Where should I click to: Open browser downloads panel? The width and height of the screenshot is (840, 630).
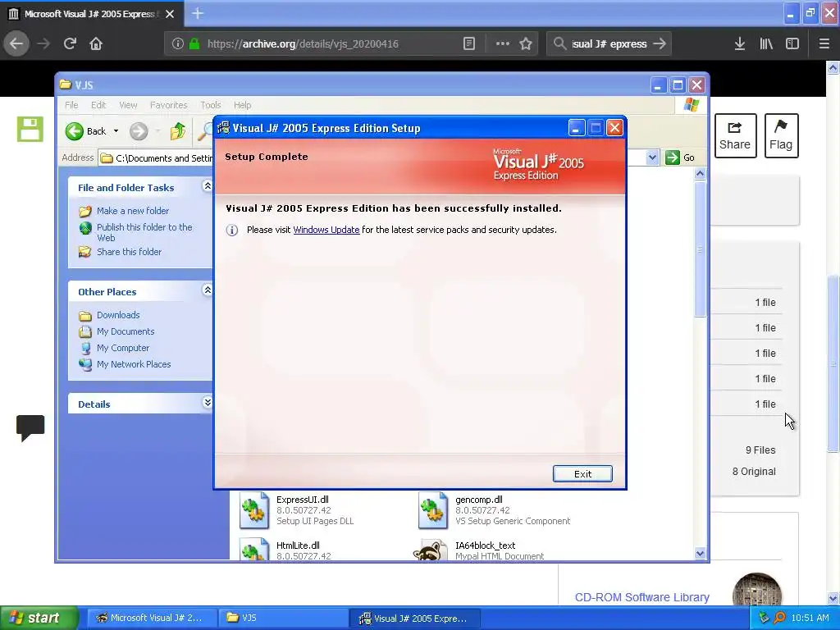[740, 43]
